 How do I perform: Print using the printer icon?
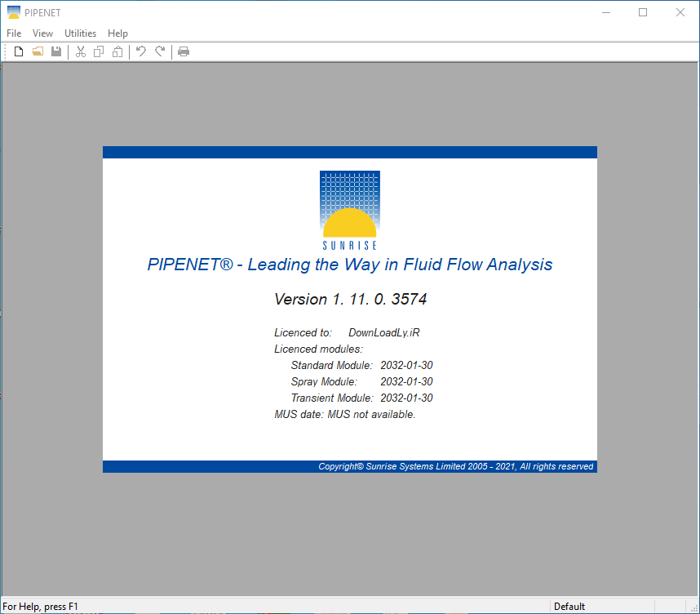point(183,51)
